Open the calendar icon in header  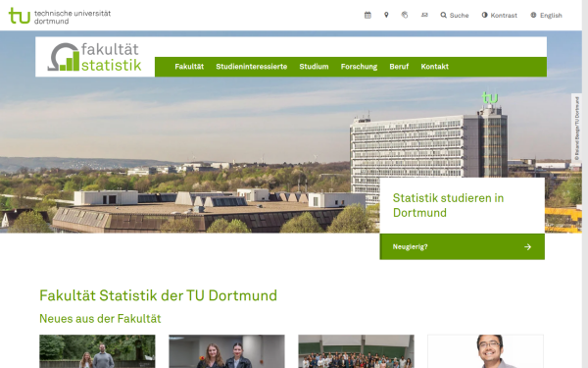pyautogui.click(x=367, y=15)
